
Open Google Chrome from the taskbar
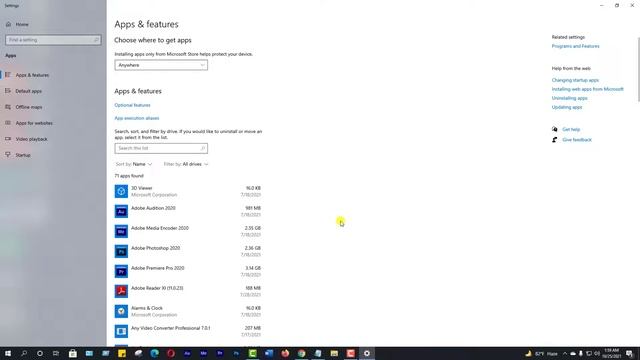click(302, 353)
